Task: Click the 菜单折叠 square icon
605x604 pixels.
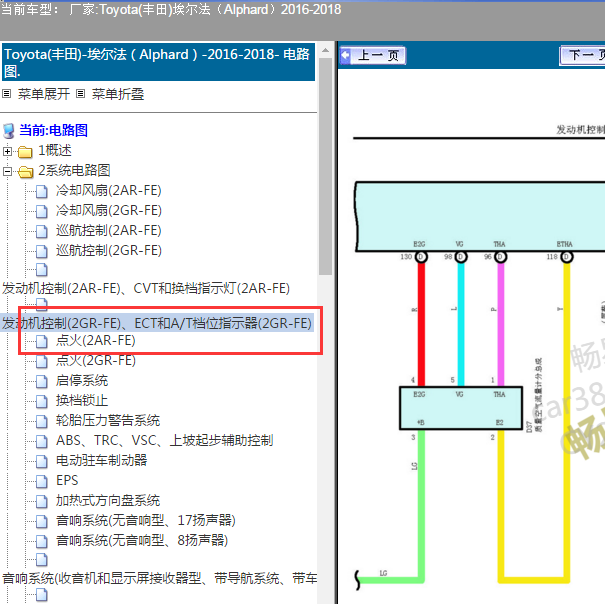Action: coord(80,93)
